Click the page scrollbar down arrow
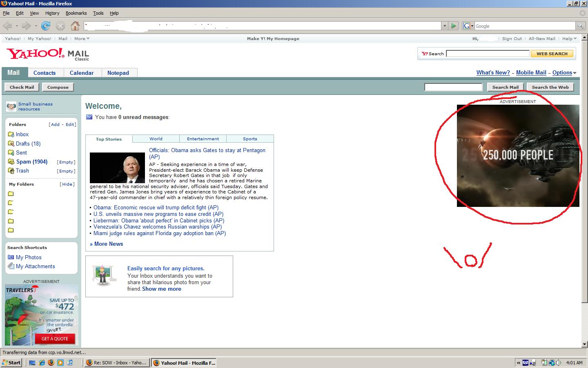Image resolution: width=588 pixels, height=368 pixels. click(584, 344)
